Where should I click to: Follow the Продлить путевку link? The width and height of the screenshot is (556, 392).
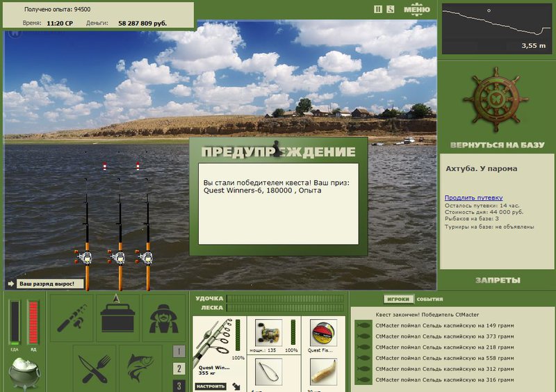click(473, 197)
